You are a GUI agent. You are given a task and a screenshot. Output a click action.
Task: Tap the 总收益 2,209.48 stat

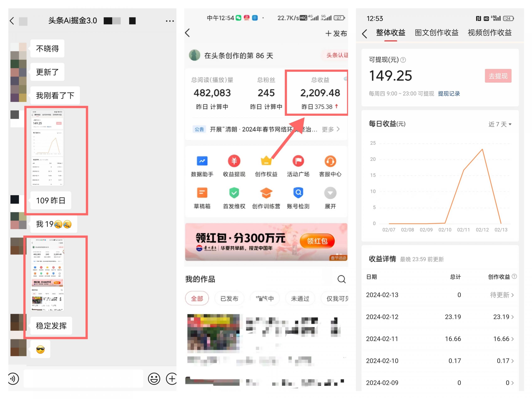point(320,93)
